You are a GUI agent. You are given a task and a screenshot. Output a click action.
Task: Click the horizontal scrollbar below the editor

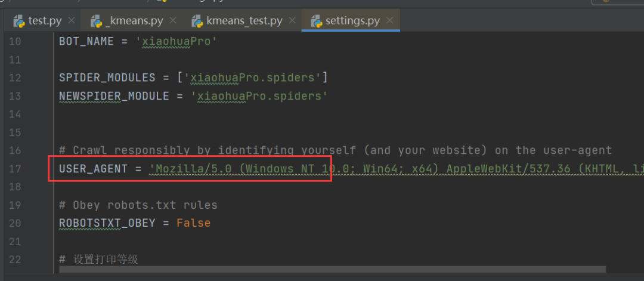pos(332,270)
